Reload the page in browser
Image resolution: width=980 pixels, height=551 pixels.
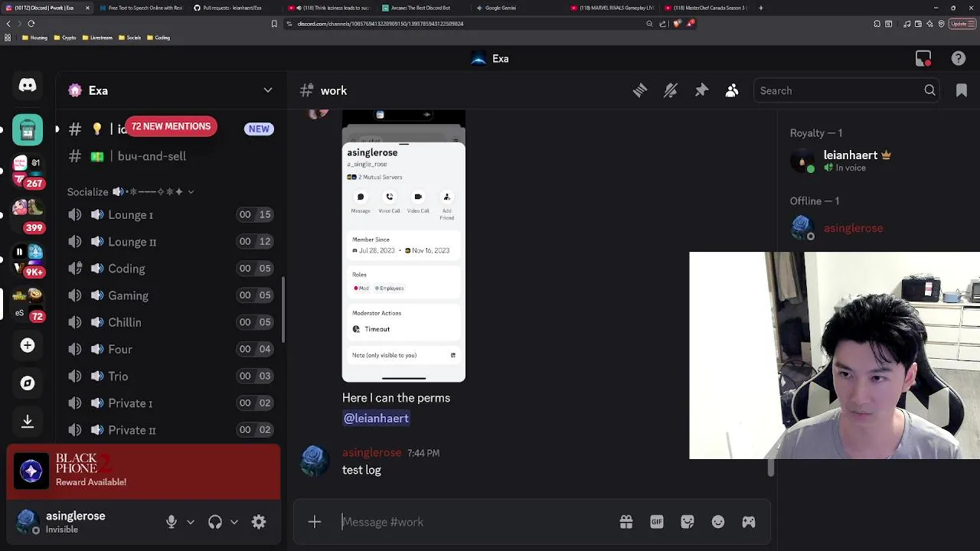(31, 24)
